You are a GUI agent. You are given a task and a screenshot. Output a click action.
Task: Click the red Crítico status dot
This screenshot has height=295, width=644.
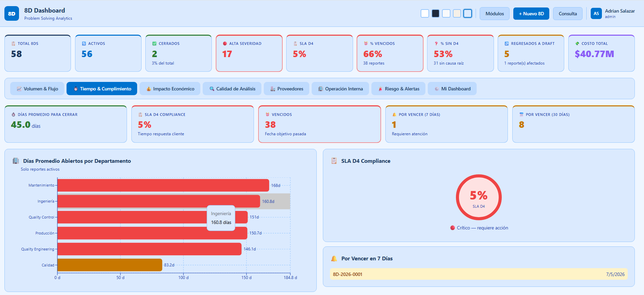453,228
